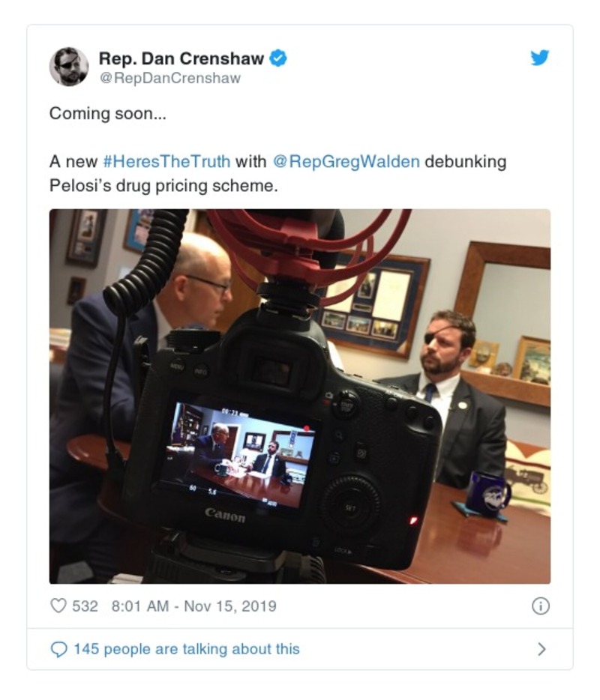Screen dimensions: 600x700
Task: Click the blue coffee mug in the photo
Action: (488, 493)
